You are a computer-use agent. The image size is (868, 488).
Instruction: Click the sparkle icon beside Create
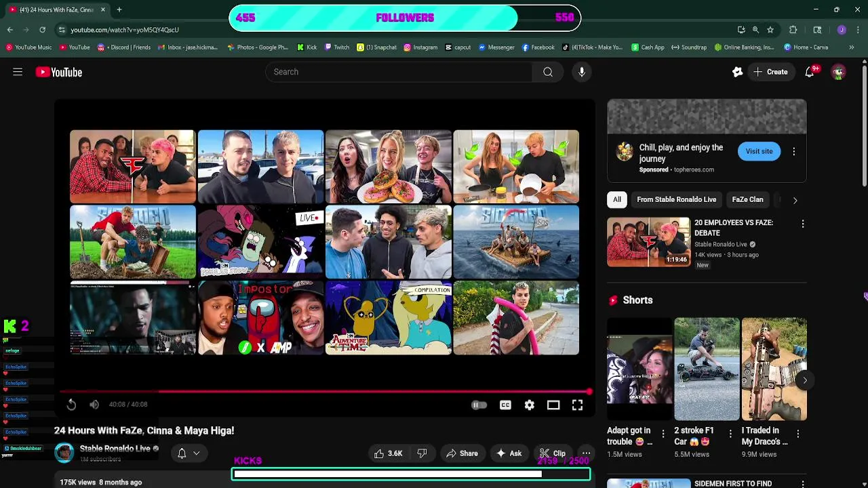click(x=737, y=72)
